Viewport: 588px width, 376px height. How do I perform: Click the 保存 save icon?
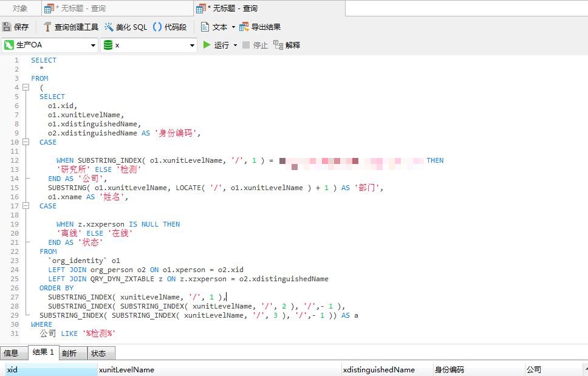pyautogui.click(x=6, y=27)
